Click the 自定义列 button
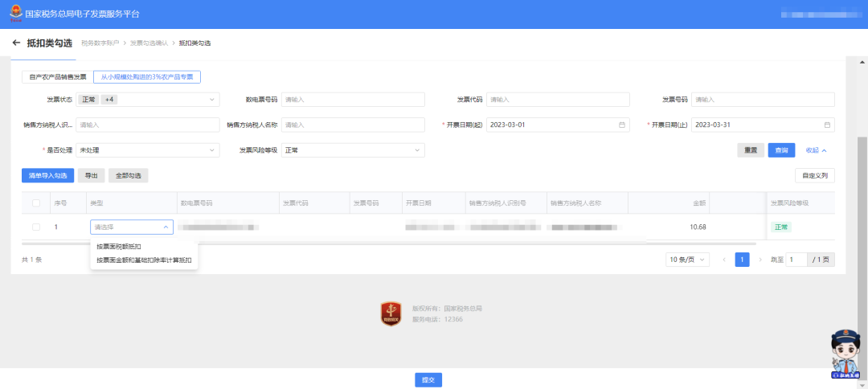This screenshot has width=868, height=389. [815, 175]
